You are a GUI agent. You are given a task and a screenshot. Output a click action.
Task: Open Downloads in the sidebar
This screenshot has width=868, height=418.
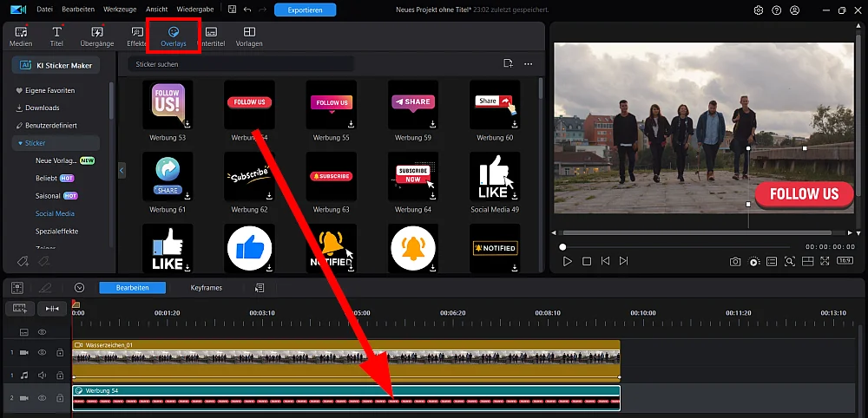pos(37,108)
